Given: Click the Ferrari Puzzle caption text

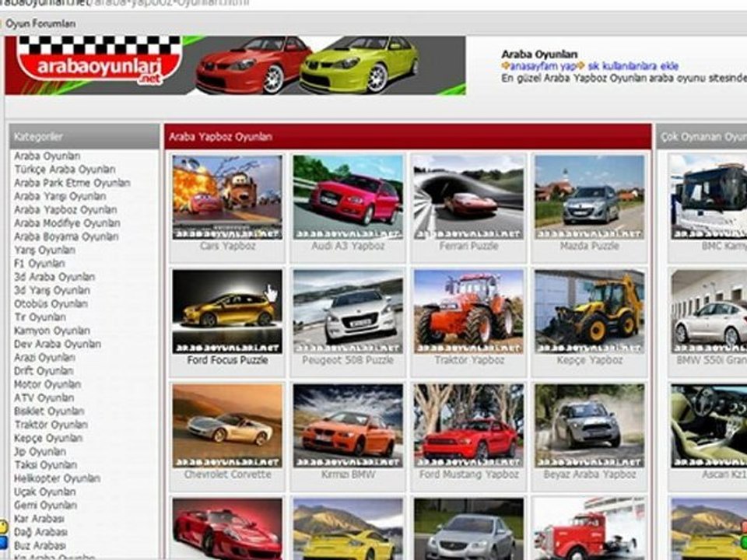Looking at the screenshot, I should [x=468, y=247].
